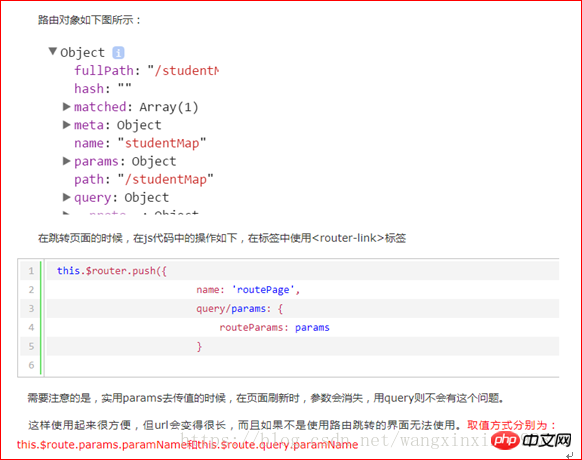
Task: Click the php中文网 logo
Action: pos(532,441)
